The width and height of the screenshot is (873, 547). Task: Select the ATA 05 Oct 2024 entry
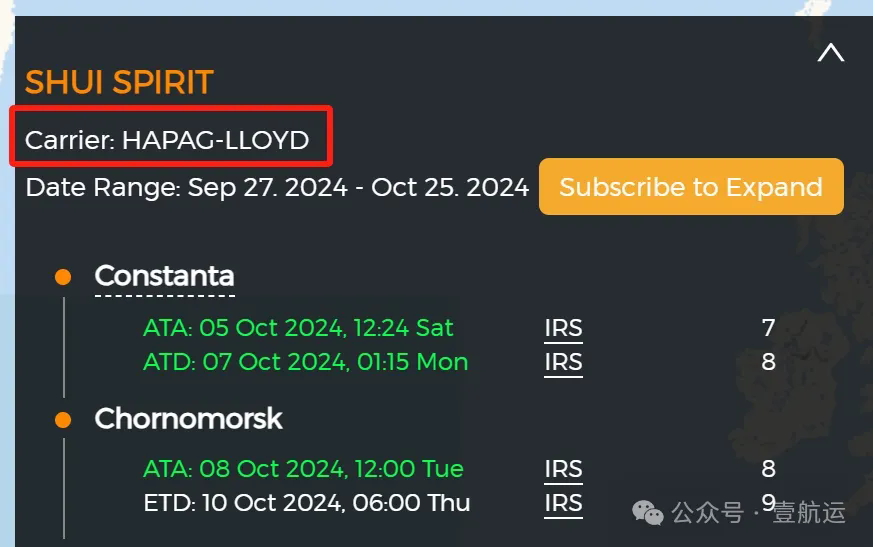298,328
